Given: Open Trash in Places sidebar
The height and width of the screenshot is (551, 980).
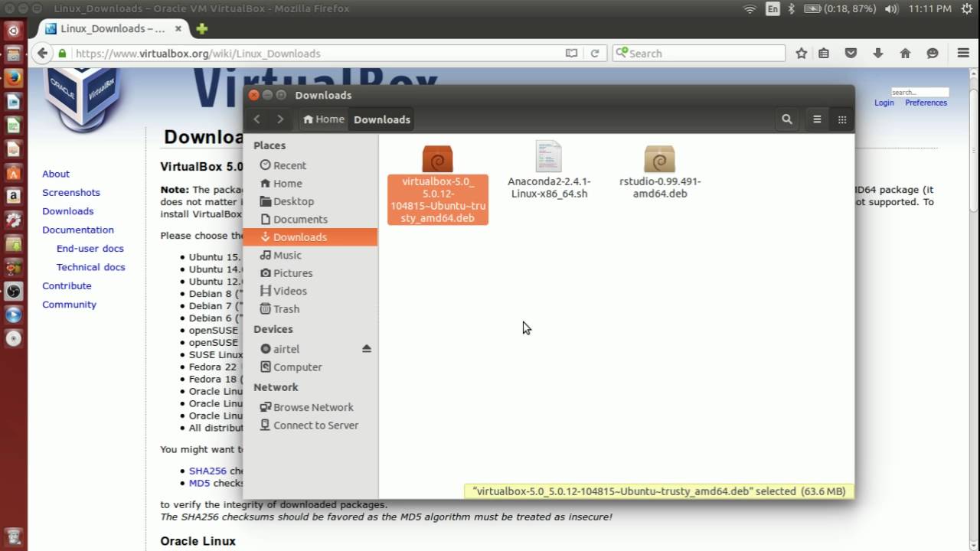Looking at the screenshot, I should pyautogui.click(x=310, y=309).
